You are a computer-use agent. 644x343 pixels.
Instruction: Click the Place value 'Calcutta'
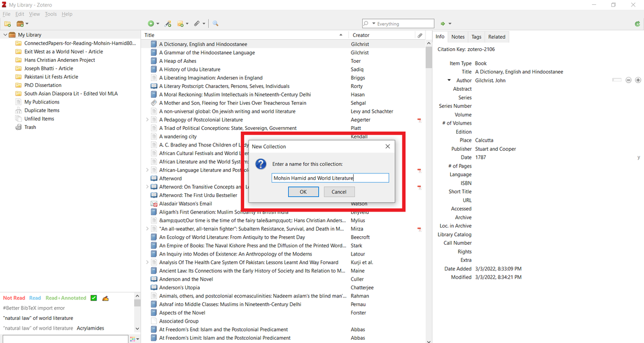[484, 140]
